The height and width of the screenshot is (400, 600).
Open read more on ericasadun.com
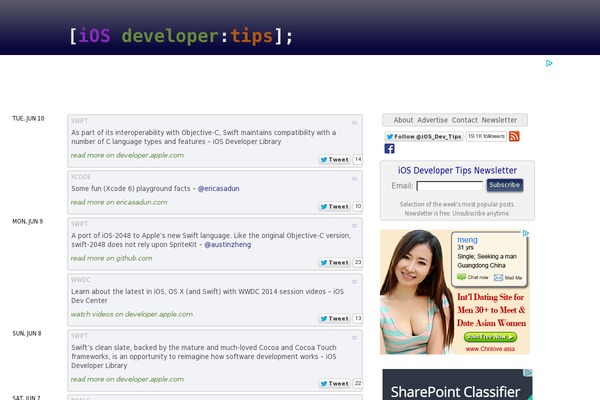coord(119,202)
